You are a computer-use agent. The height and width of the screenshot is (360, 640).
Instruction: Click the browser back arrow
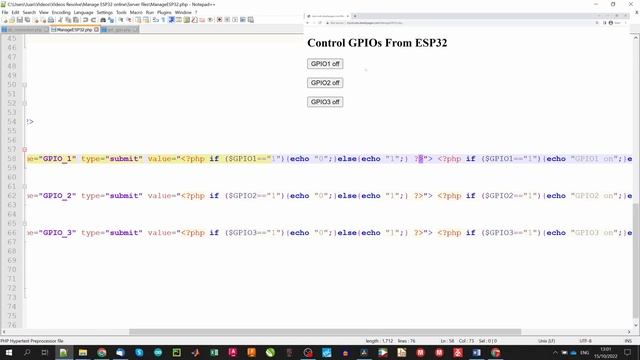point(308,23)
